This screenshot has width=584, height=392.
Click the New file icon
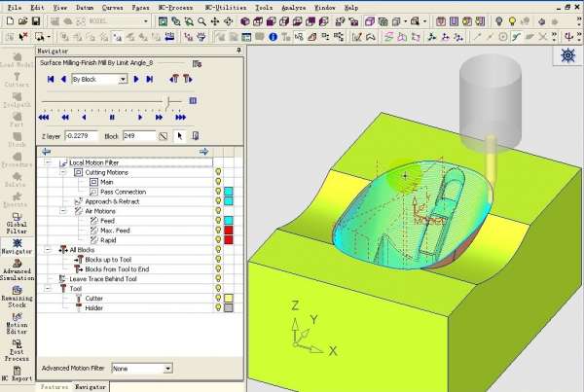click(10, 21)
